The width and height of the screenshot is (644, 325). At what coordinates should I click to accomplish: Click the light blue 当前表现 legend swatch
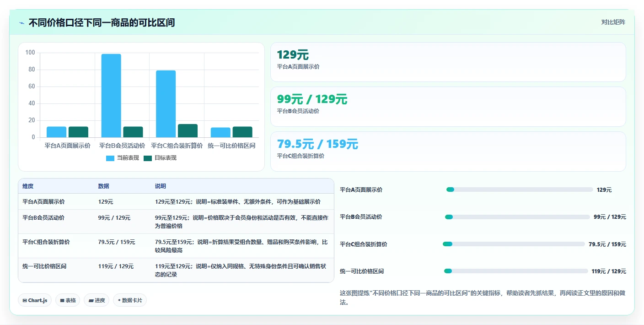(110, 158)
